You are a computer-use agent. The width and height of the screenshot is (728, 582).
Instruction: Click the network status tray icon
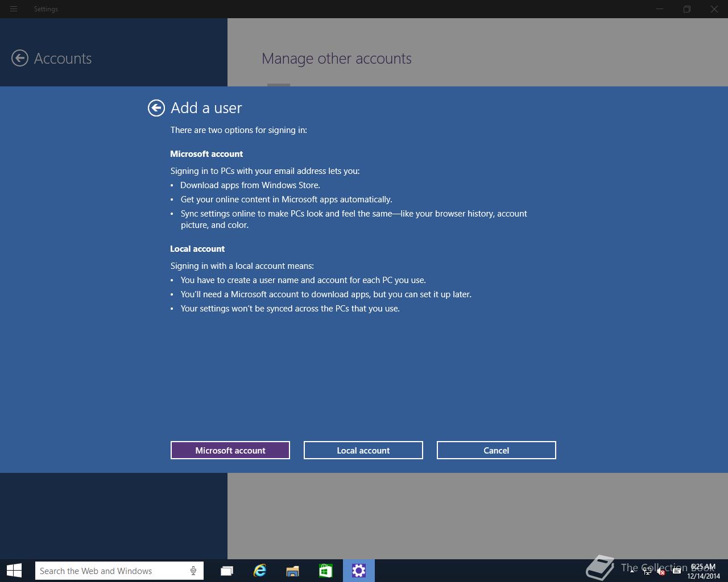click(647, 571)
